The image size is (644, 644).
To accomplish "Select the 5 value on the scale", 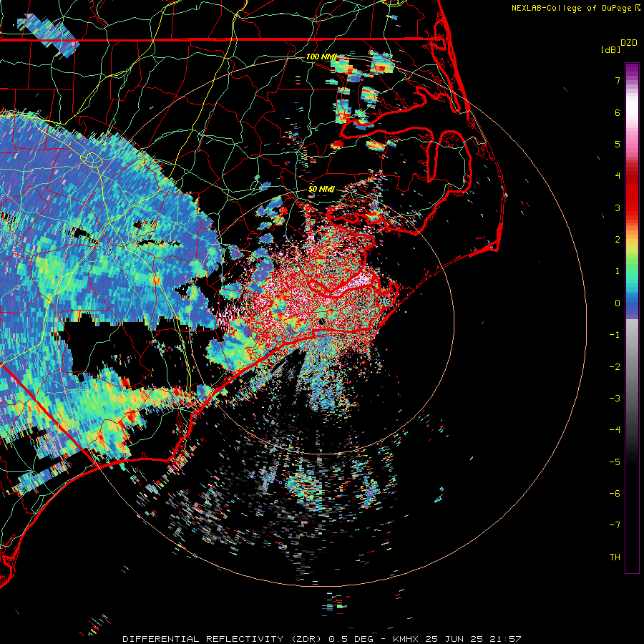I will (x=618, y=144).
